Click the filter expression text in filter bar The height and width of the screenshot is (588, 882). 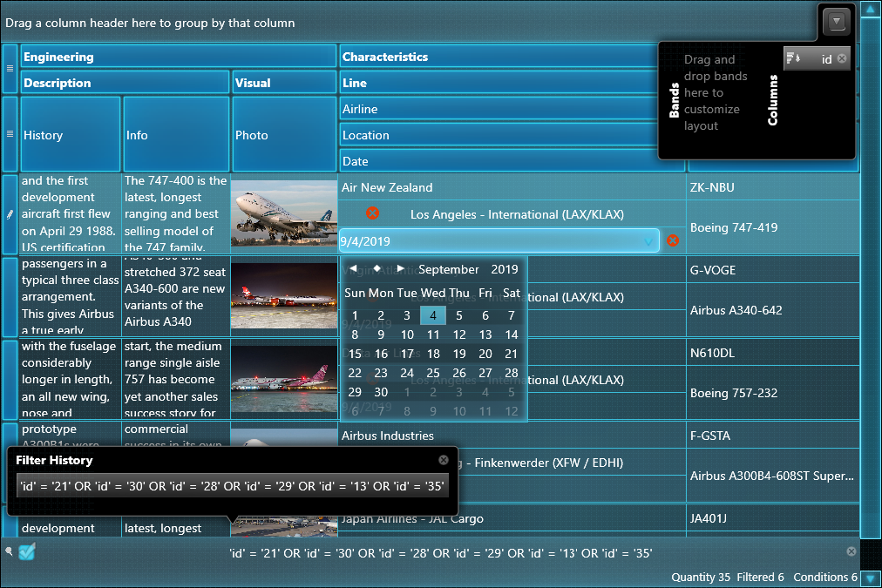tap(441, 553)
